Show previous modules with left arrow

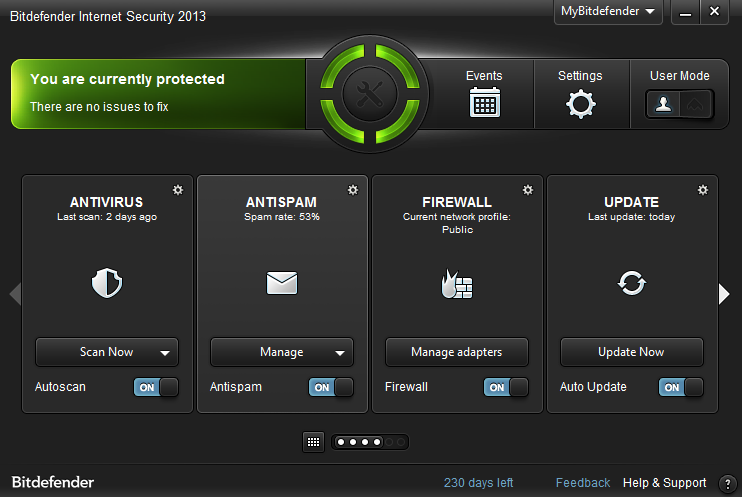pos(15,294)
